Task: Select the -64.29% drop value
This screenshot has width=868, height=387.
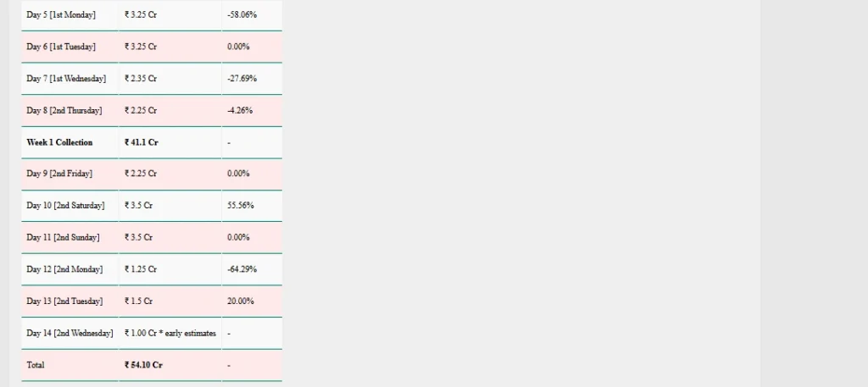Action: [242, 269]
